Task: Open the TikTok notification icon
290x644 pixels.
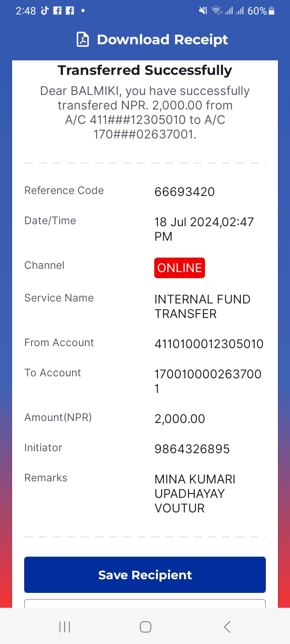Action: 45,10
